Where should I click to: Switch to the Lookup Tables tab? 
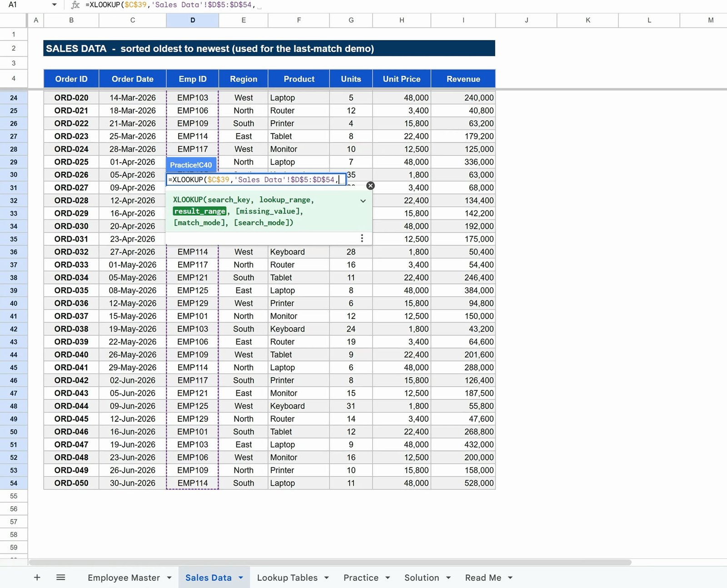coord(287,578)
